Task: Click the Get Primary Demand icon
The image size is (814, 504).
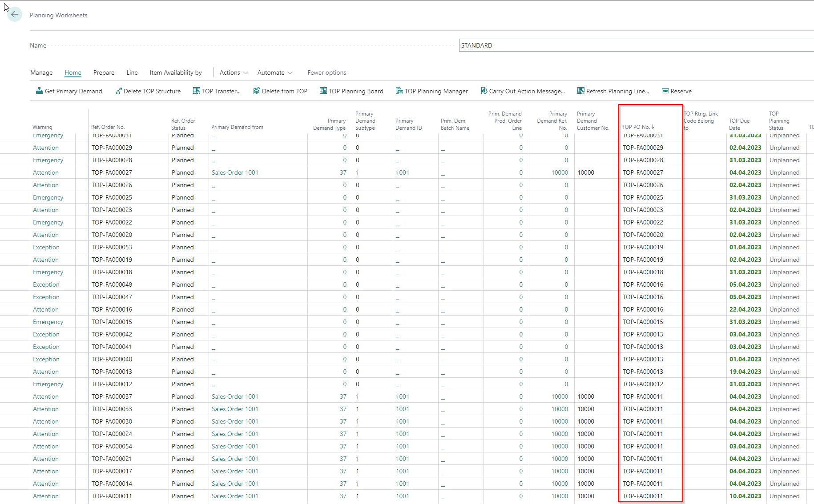Action: [x=39, y=91]
